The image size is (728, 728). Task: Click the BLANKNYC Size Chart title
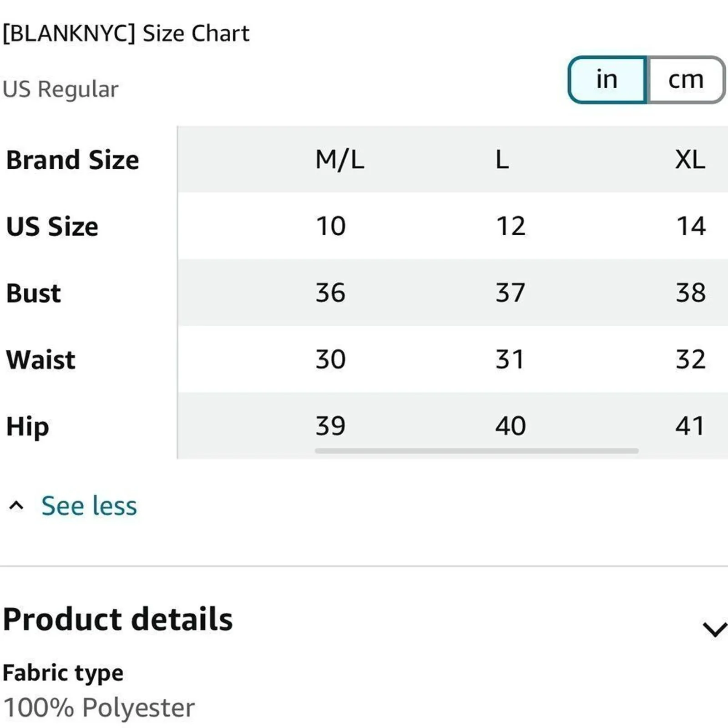[126, 34]
